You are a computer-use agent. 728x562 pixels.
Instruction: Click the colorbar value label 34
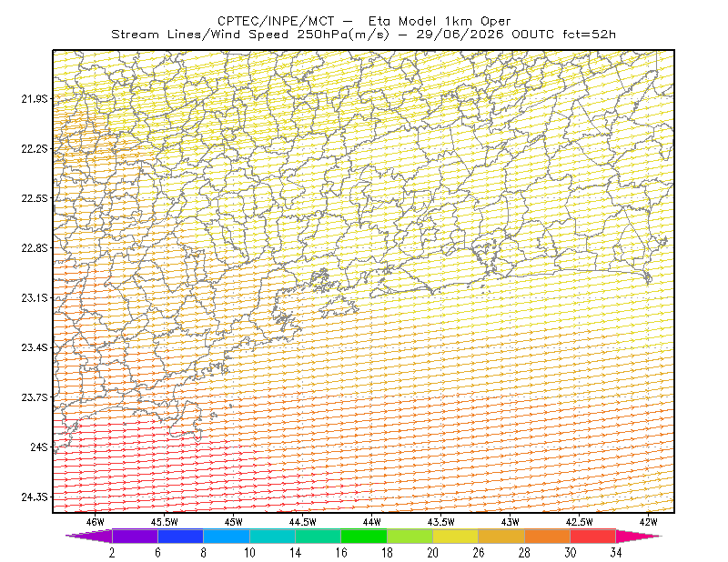pyautogui.click(x=616, y=553)
